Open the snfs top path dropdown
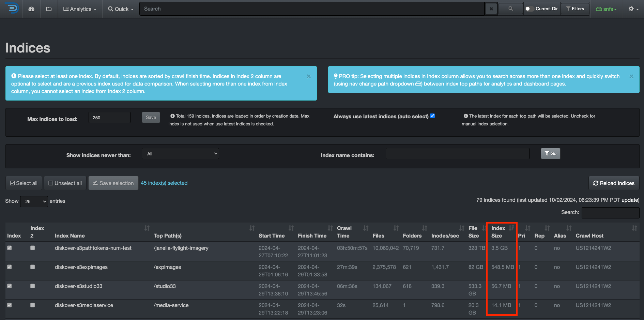 click(x=607, y=9)
